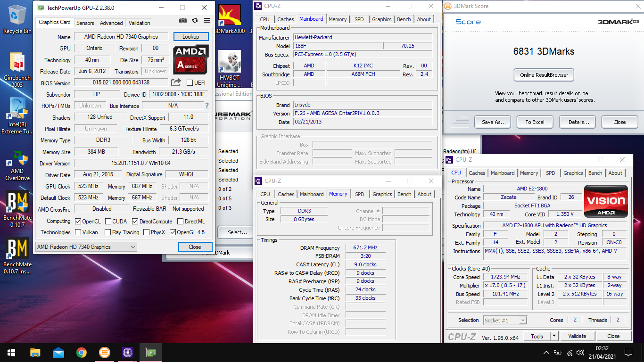Click Validate button in CPU-Z

click(577, 336)
